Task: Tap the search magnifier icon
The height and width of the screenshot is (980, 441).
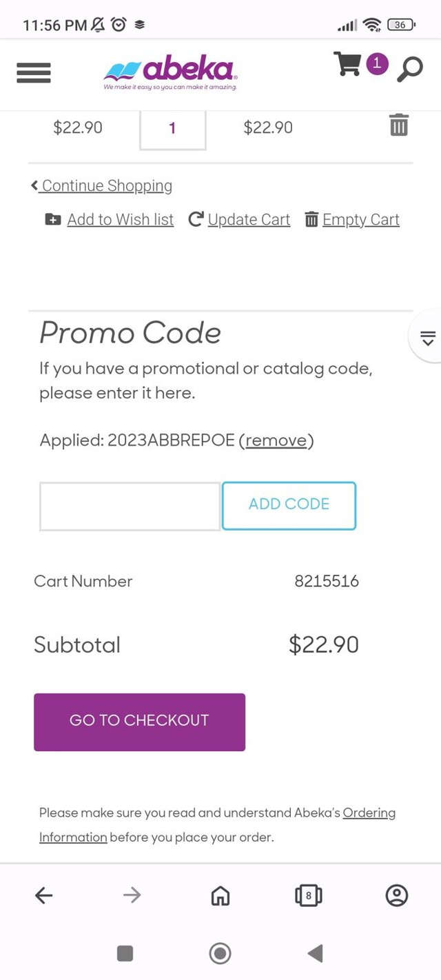Action: coord(410,70)
